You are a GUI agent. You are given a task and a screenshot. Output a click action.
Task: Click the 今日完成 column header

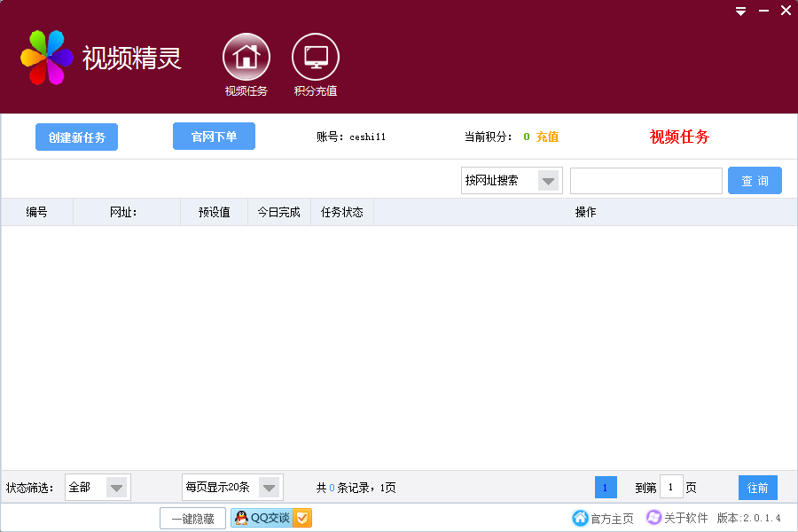279,212
